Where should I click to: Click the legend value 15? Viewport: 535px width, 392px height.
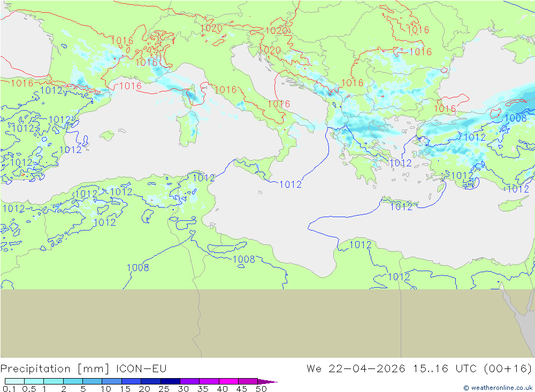click(125, 389)
